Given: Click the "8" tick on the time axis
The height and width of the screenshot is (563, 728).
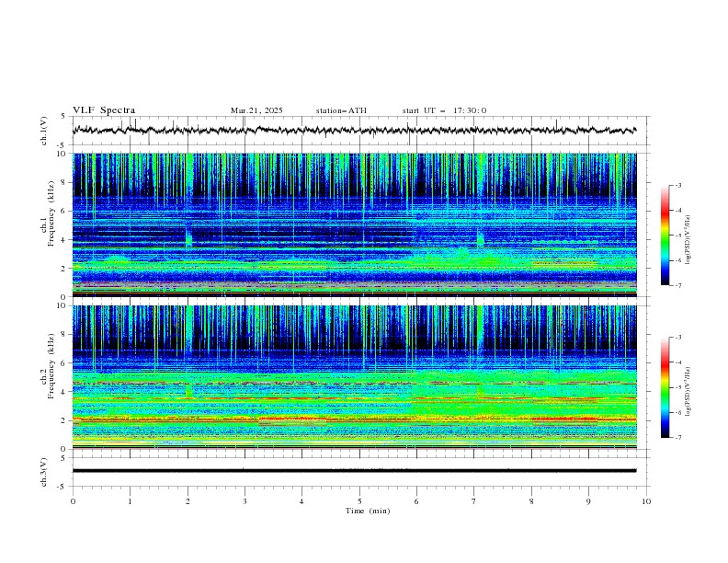Looking at the screenshot, I should click(x=531, y=501).
